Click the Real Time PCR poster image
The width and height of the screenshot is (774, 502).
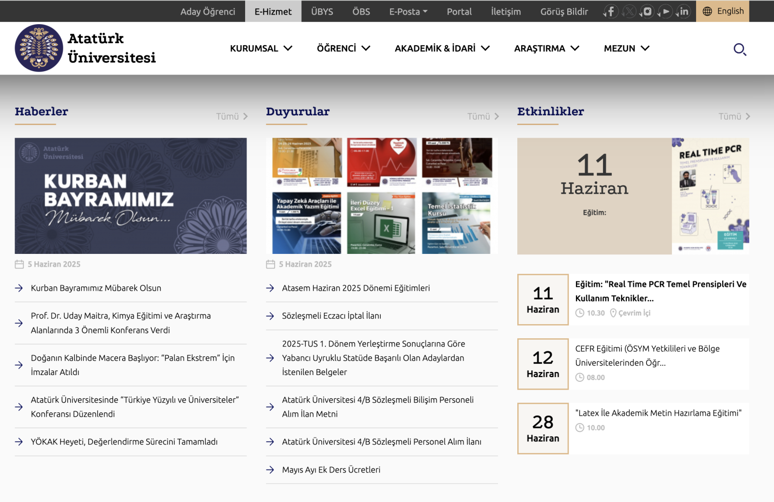coord(710,196)
